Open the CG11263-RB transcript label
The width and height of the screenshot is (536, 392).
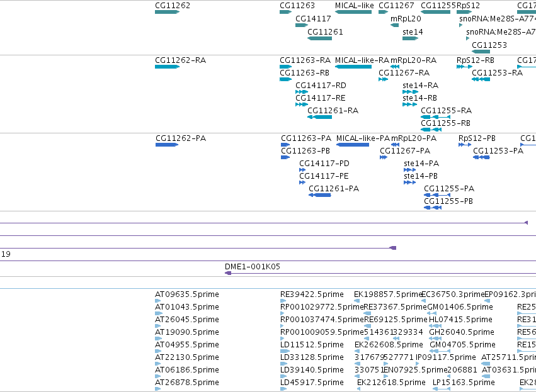304,73
